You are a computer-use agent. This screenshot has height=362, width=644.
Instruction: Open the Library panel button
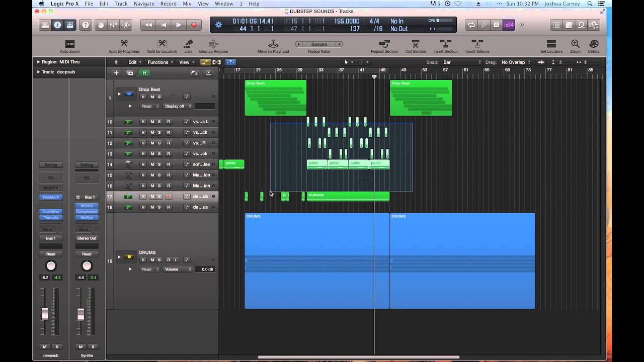click(x=45, y=25)
